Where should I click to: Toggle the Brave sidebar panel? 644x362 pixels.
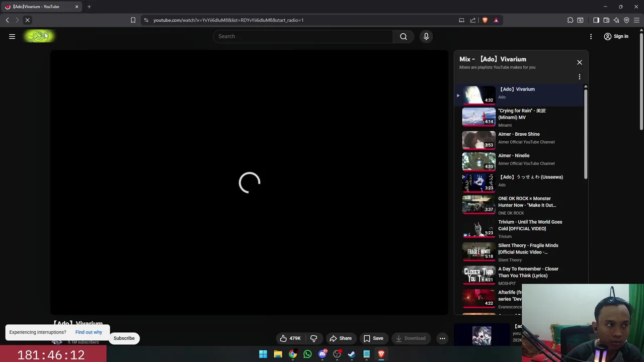coord(596,20)
